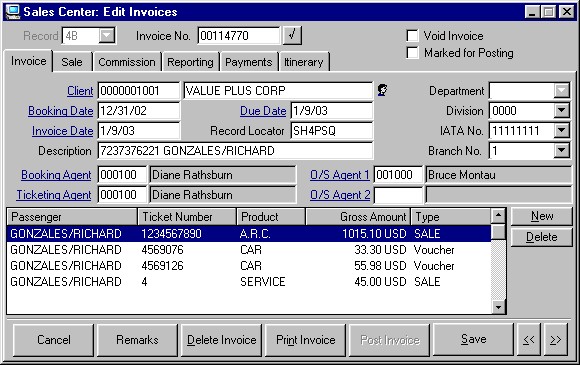Select the CAR row with ticket 4569076
The image size is (580, 365).
tap(249, 250)
